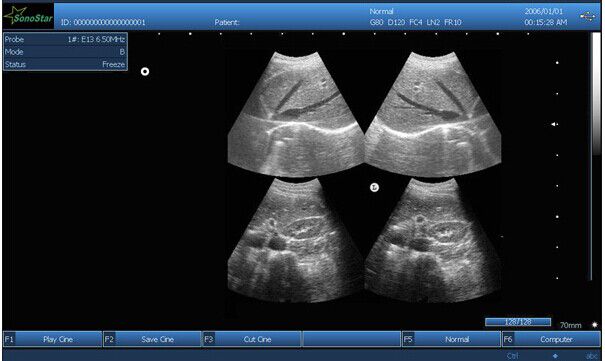Start Play Cine playback
605x361 pixels.
(52, 339)
